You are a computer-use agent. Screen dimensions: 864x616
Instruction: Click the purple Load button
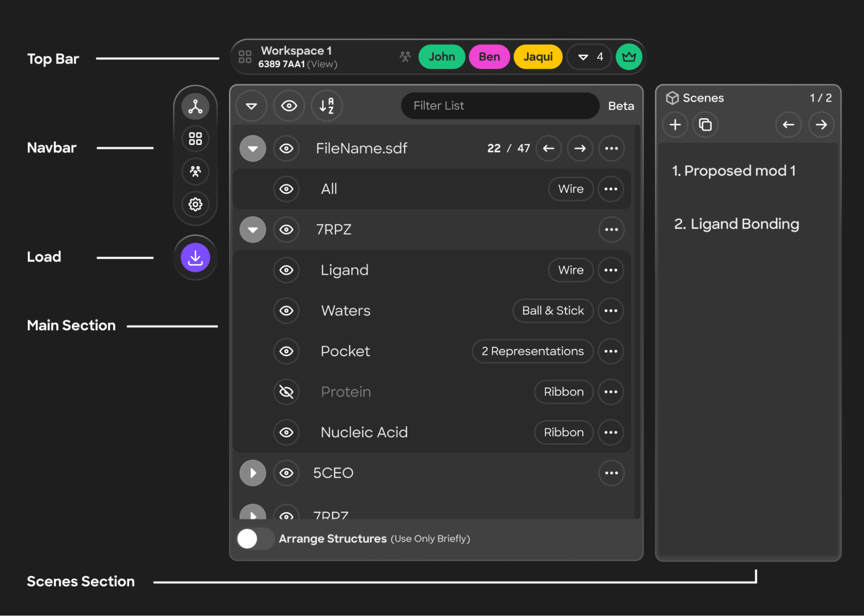pos(195,257)
